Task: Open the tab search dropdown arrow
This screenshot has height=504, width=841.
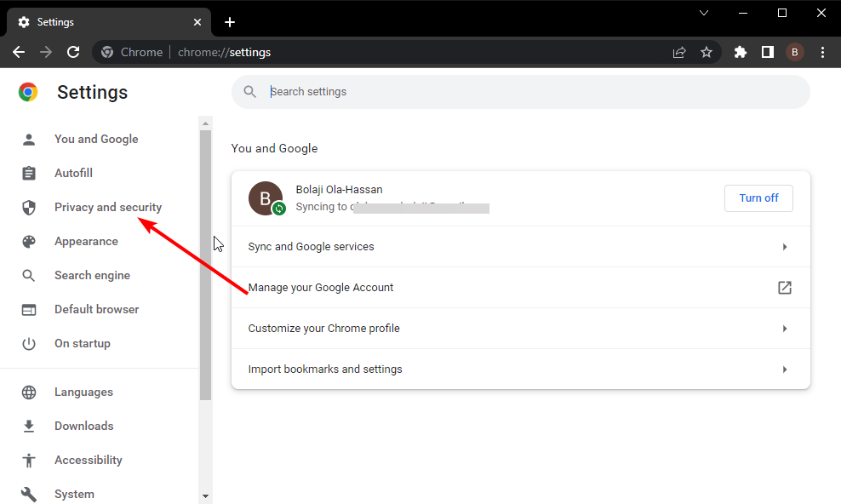Action: pos(704,13)
